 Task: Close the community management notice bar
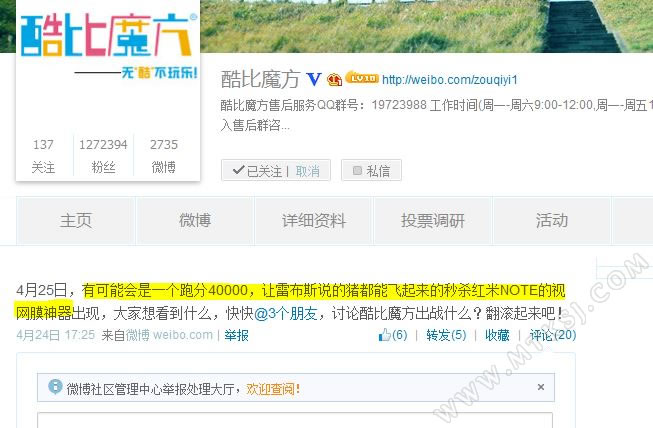[x=541, y=387]
